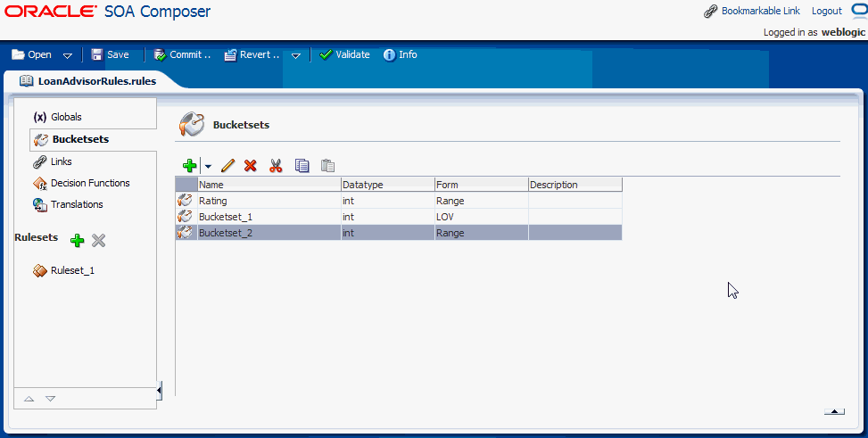Click the bottom-right collapse arrow button
This screenshot has height=438, width=868.
[x=834, y=411]
